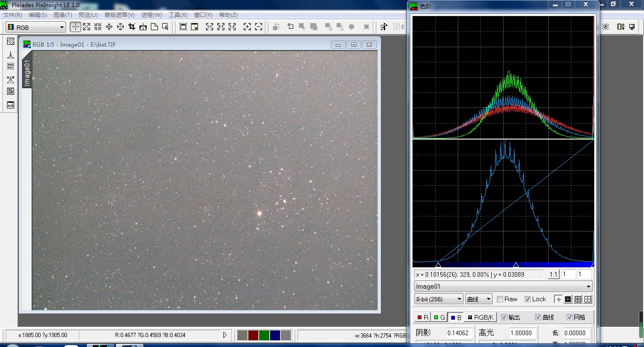The width and height of the screenshot is (644, 347).
Task: Toggle the 输出 output checkbox
Action: pyautogui.click(x=504, y=317)
